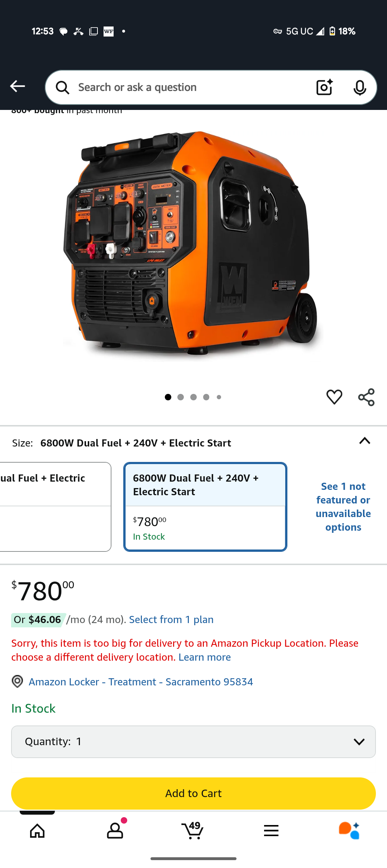Collapse the Size options chevron
This screenshot has width=387, height=868.
(364, 441)
